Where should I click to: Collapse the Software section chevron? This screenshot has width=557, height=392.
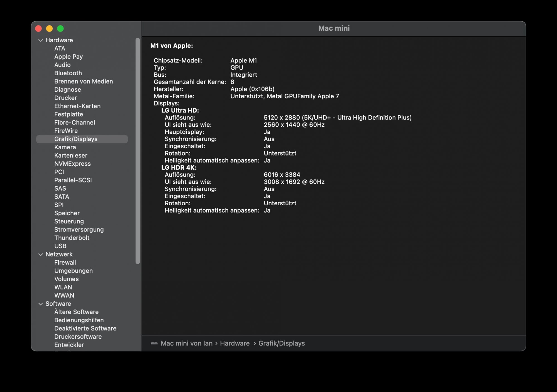pyautogui.click(x=41, y=304)
